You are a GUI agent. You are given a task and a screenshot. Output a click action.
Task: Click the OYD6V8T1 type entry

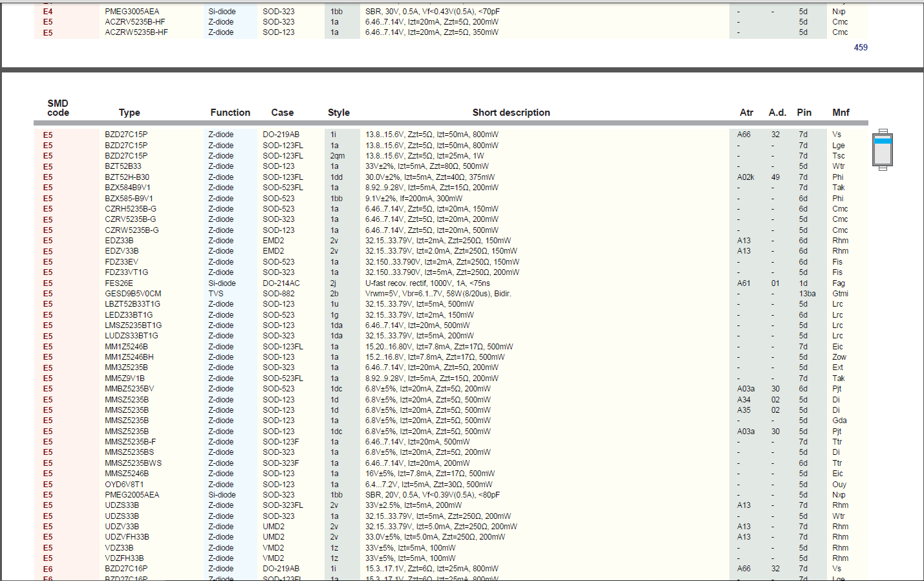click(x=124, y=485)
